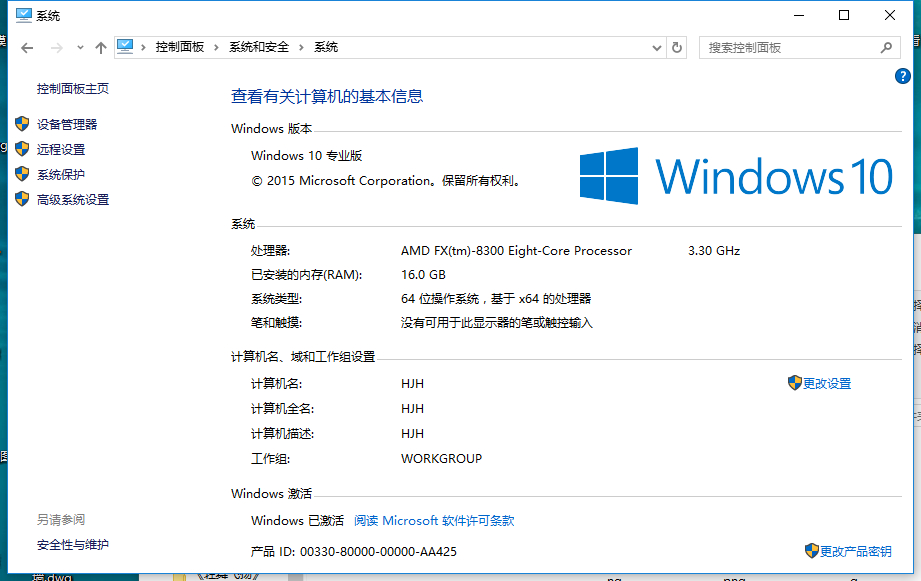Viewport: 921px width, 581px height.
Task: Select 系统和安全 in the address breadcrumb
Action: click(x=259, y=47)
